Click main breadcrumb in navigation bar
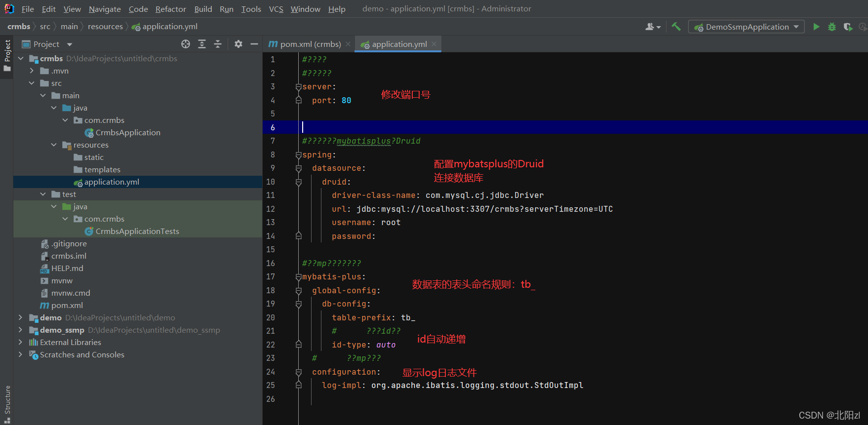Viewport: 868px width, 425px height. [x=69, y=26]
